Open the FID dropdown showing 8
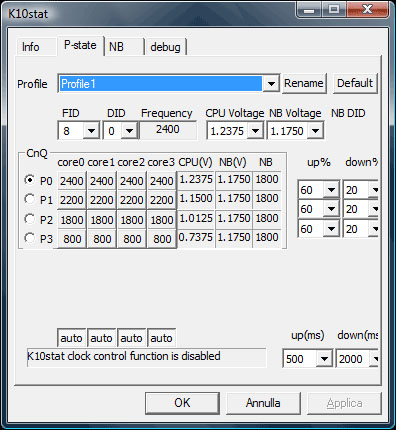 click(91, 131)
